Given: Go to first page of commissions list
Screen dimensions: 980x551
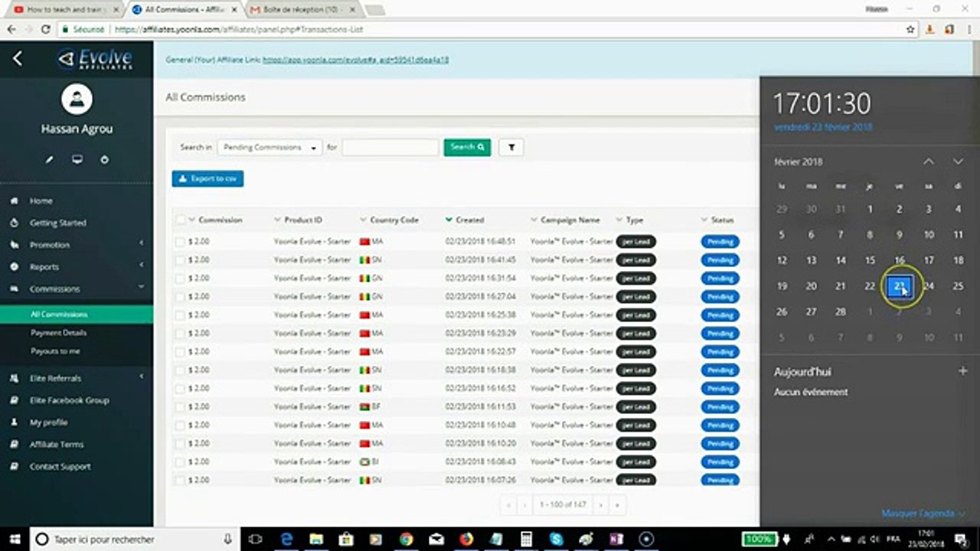Looking at the screenshot, I should pos(508,505).
